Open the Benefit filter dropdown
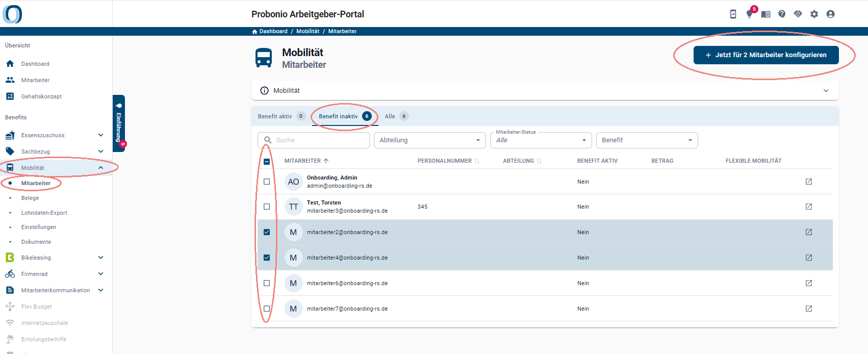 tap(647, 140)
